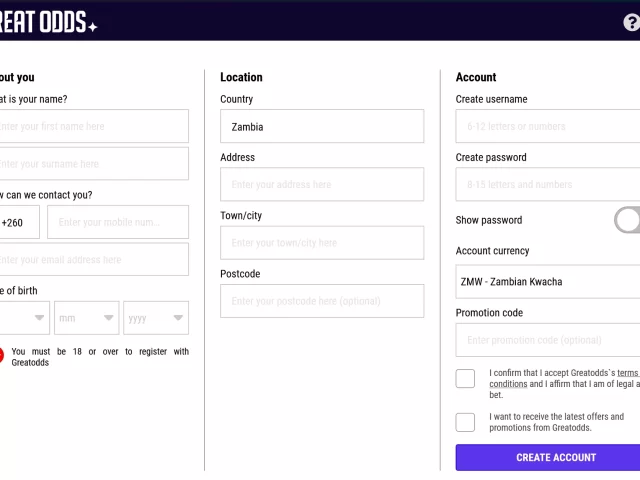640x480 pixels.
Task: Open Account currency ZMW Zambian Kwacha selector
Action: [548, 282]
